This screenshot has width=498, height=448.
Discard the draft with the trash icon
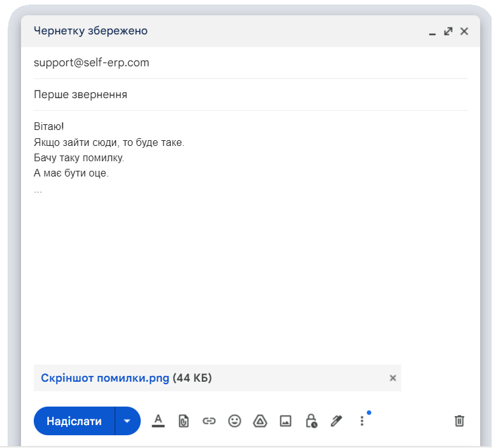(x=459, y=421)
